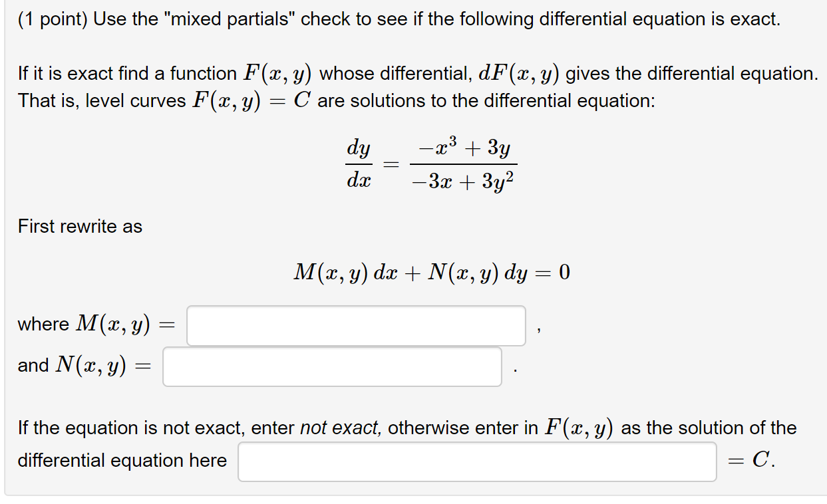Click the N(x,y) answer input field
The width and height of the screenshot is (827, 504).
331,366
